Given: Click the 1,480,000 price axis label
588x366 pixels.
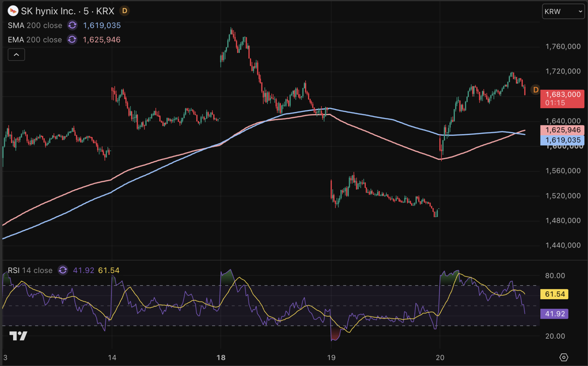Looking at the screenshot, I should coord(563,220).
